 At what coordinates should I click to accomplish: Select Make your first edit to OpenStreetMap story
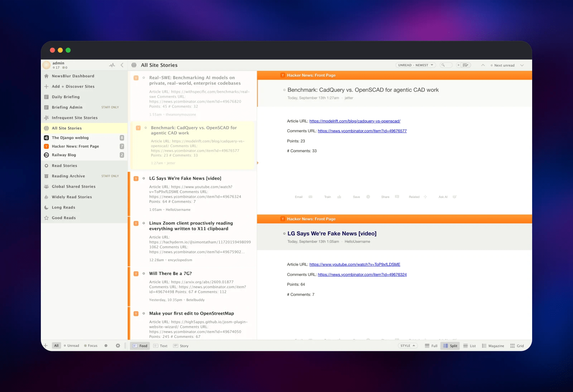pos(192,323)
